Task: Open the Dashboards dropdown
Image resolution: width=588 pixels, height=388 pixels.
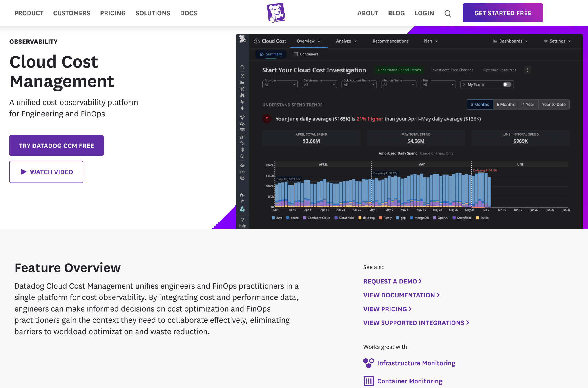Action: pyautogui.click(x=510, y=41)
